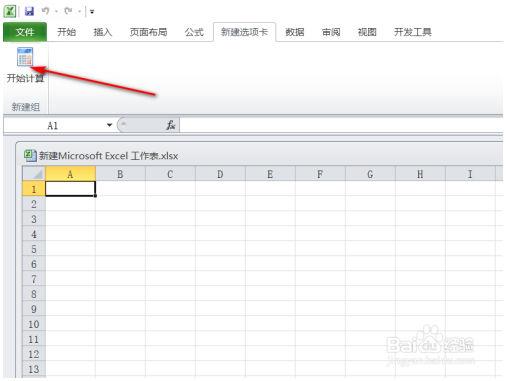Switch to the 开发工具 ribbon tab
506x381 pixels.
(x=413, y=32)
